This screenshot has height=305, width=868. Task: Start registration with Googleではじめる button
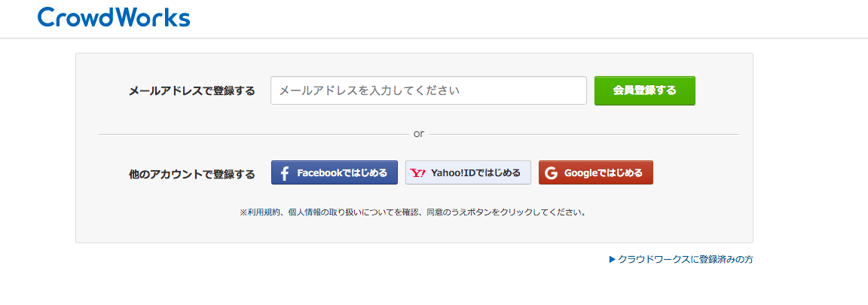tap(595, 172)
